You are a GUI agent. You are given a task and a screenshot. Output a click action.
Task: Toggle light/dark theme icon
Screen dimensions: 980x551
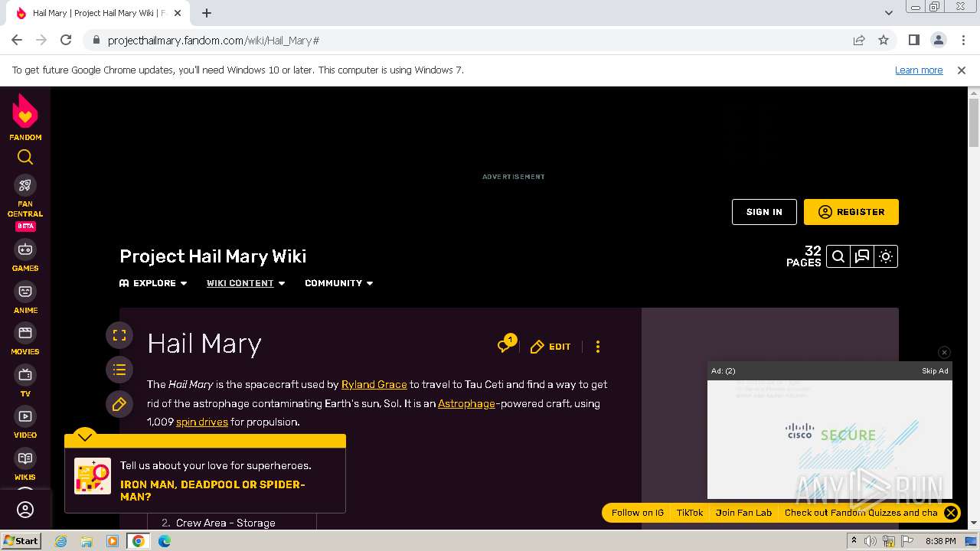tap(886, 256)
